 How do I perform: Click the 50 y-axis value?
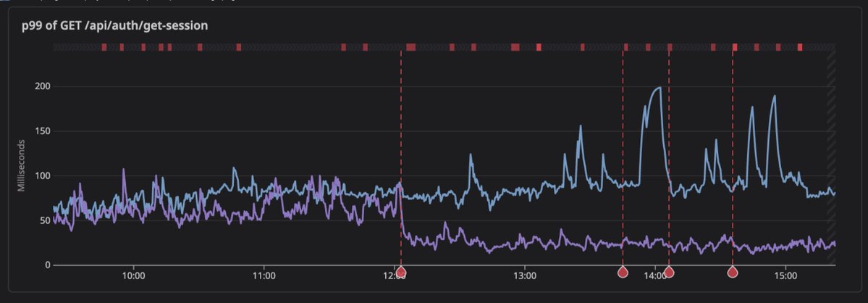pos(46,220)
